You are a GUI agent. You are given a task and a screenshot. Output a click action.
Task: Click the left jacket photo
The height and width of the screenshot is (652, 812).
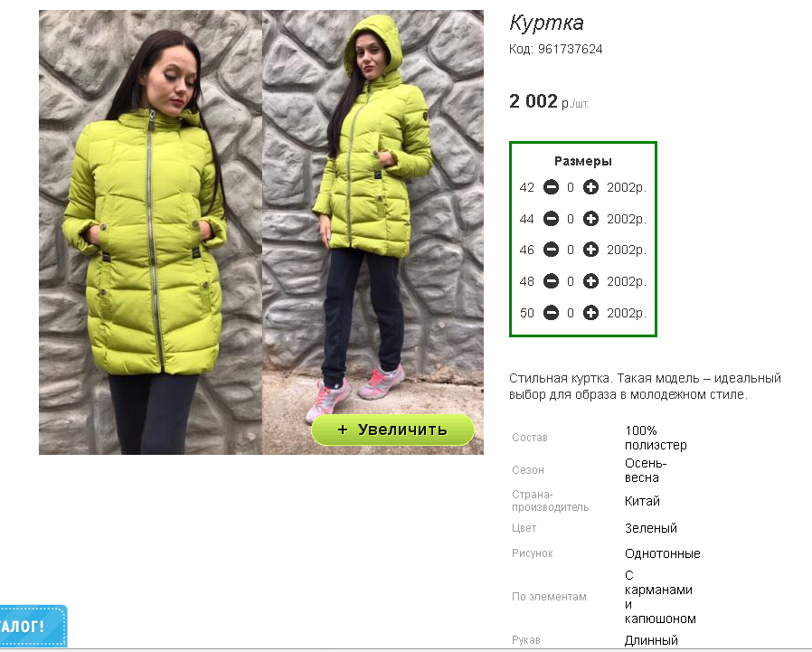click(151, 232)
